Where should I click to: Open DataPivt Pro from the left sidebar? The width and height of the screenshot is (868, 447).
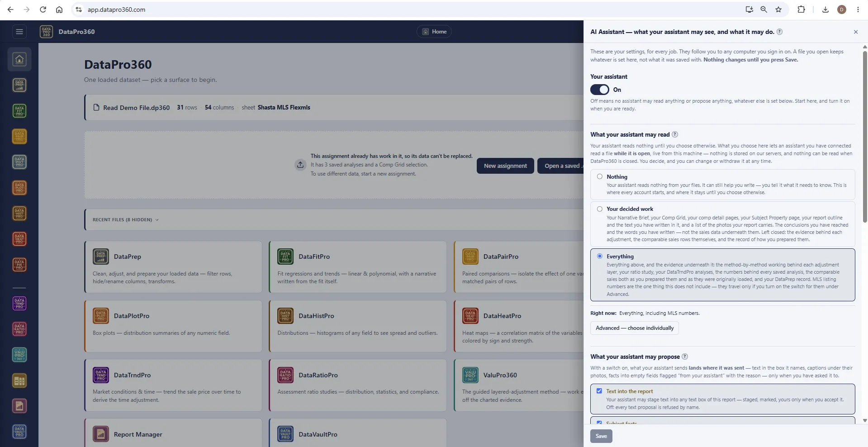tap(19, 162)
